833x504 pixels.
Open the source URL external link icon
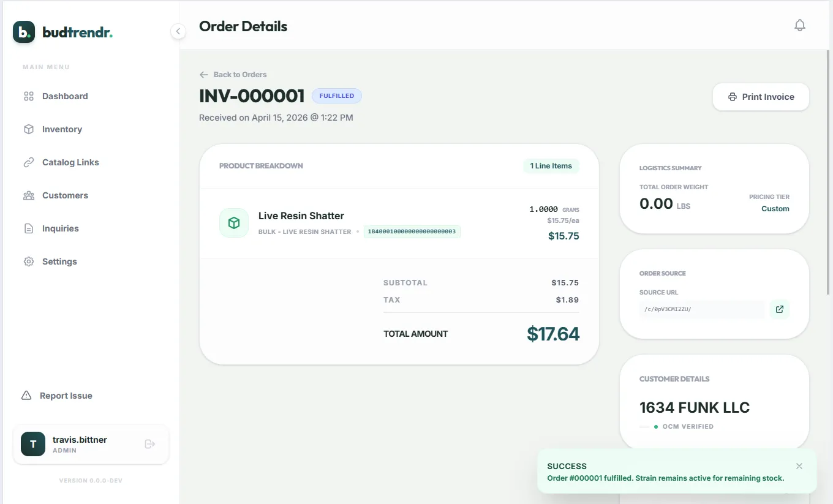pos(779,309)
